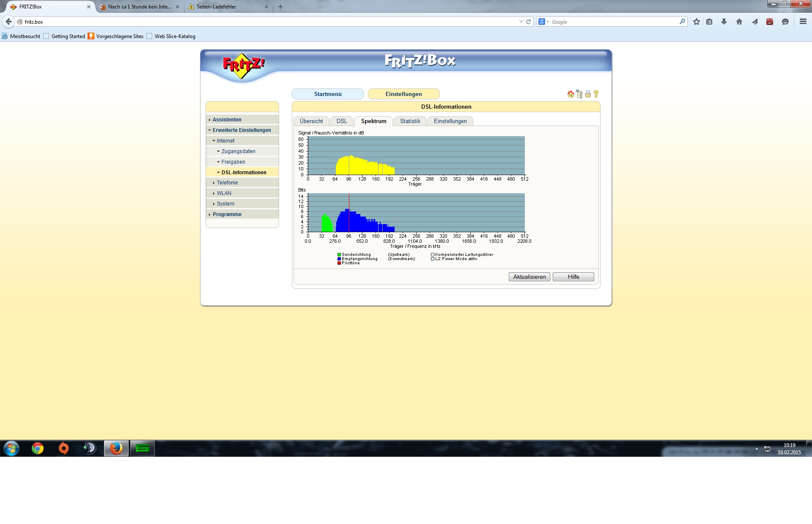Open help via the yellow question mark icon
This screenshot has width=812, height=524.
(x=596, y=94)
